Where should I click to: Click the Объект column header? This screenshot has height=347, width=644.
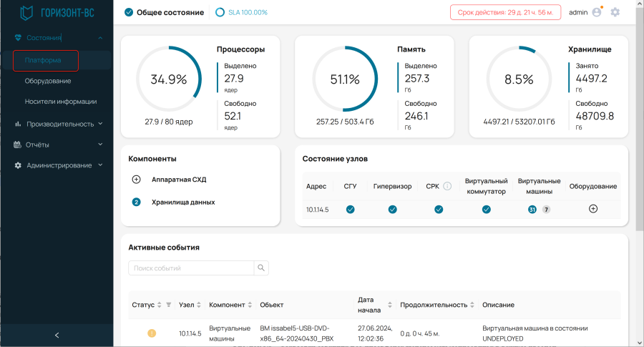tap(271, 305)
